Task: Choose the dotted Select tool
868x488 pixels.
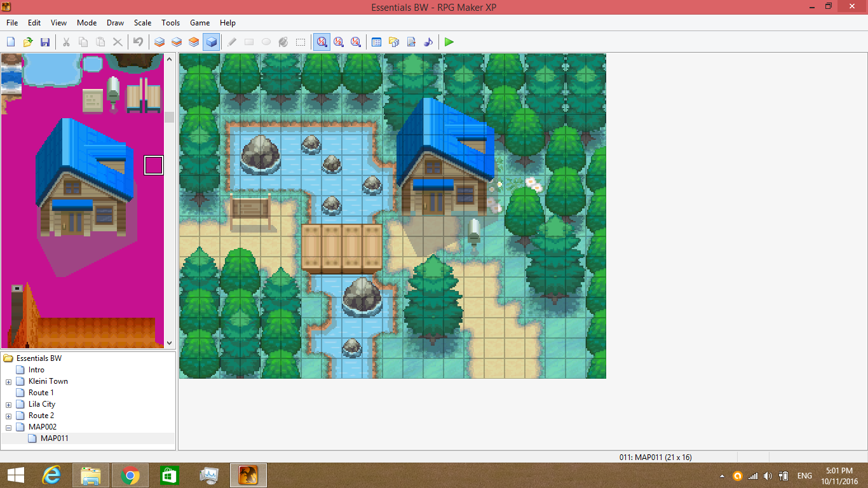Action: pyautogui.click(x=301, y=42)
